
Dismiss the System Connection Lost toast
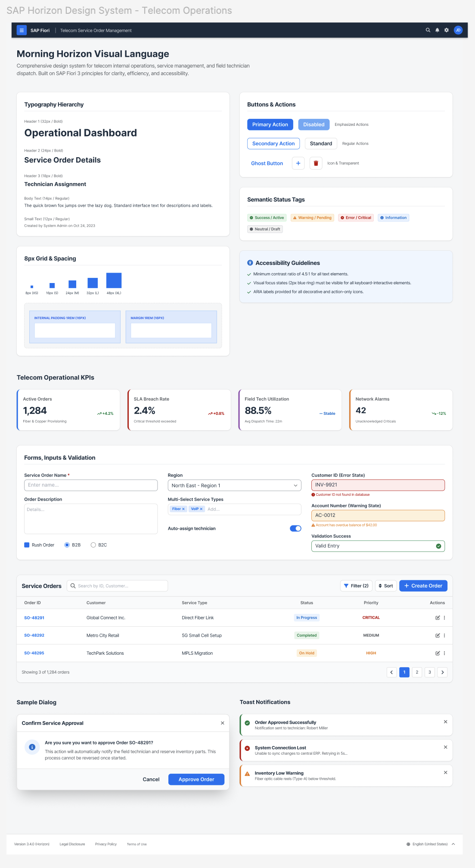point(445,747)
